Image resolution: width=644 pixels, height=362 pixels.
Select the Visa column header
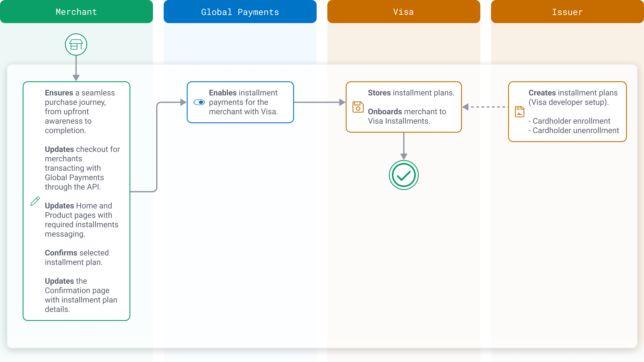pos(404,12)
